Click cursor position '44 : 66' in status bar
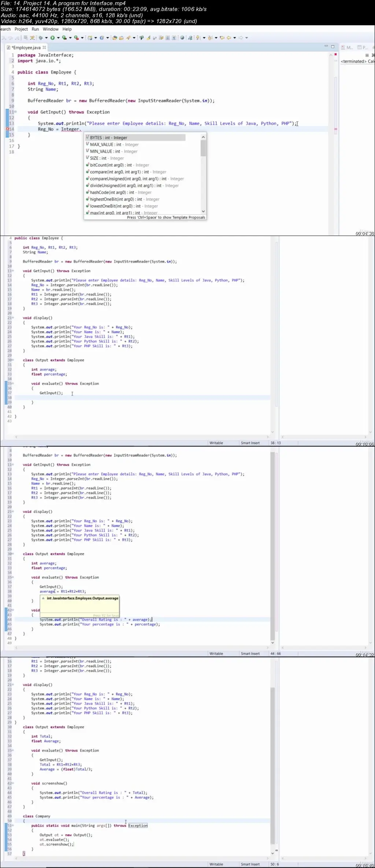 coord(276,654)
